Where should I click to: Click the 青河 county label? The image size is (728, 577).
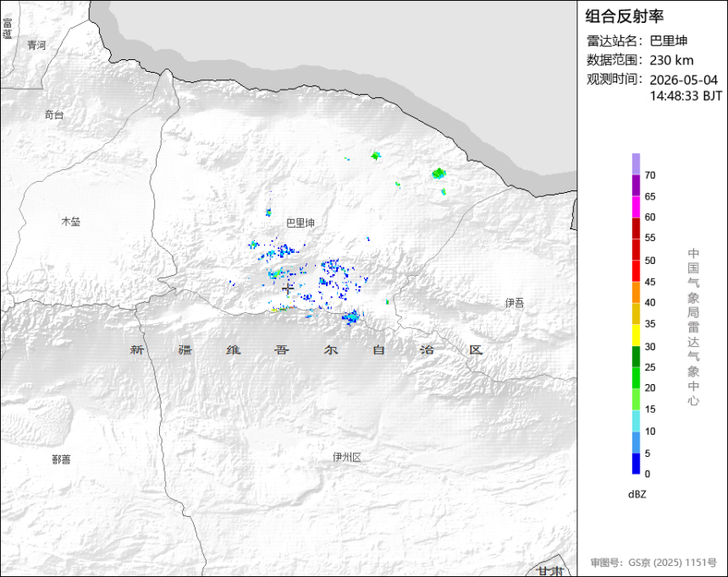point(36,45)
